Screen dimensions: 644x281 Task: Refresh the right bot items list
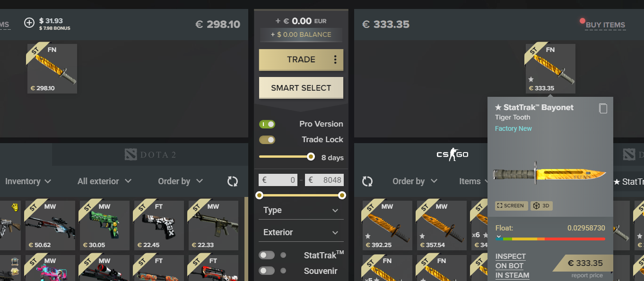tap(367, 181)
